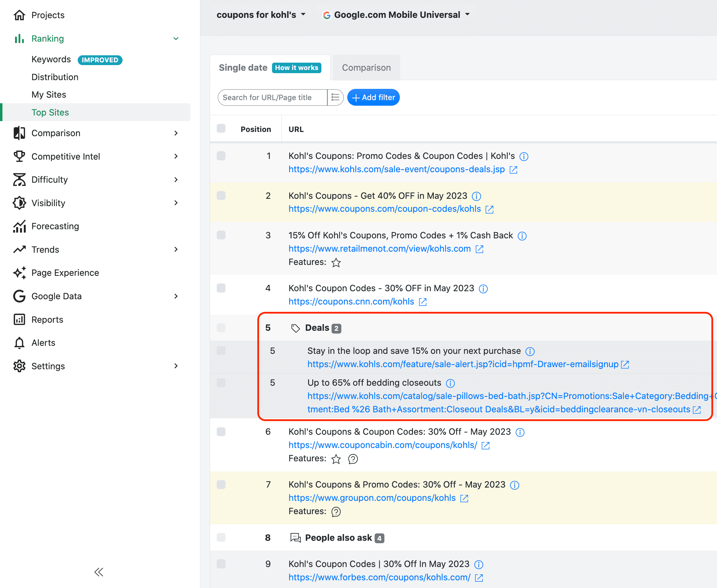
Task: Select the checkbox for retailmenot.com row
Action: 221,235
